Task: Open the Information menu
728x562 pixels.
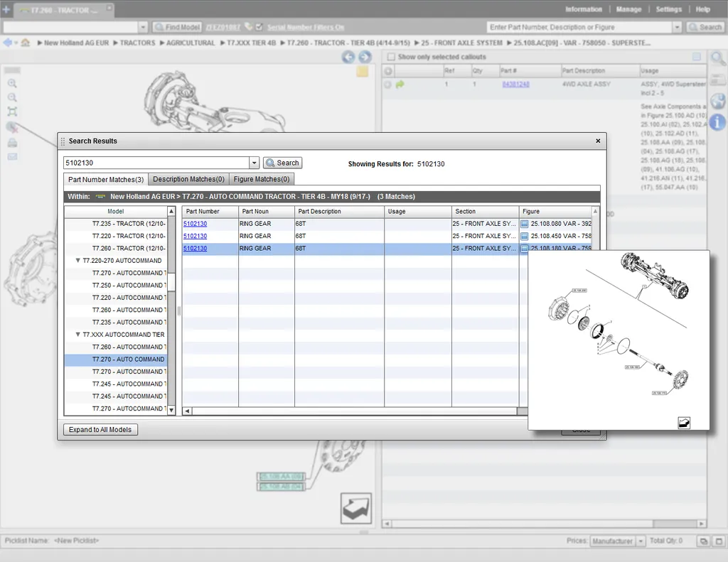Action: (584, 9)
